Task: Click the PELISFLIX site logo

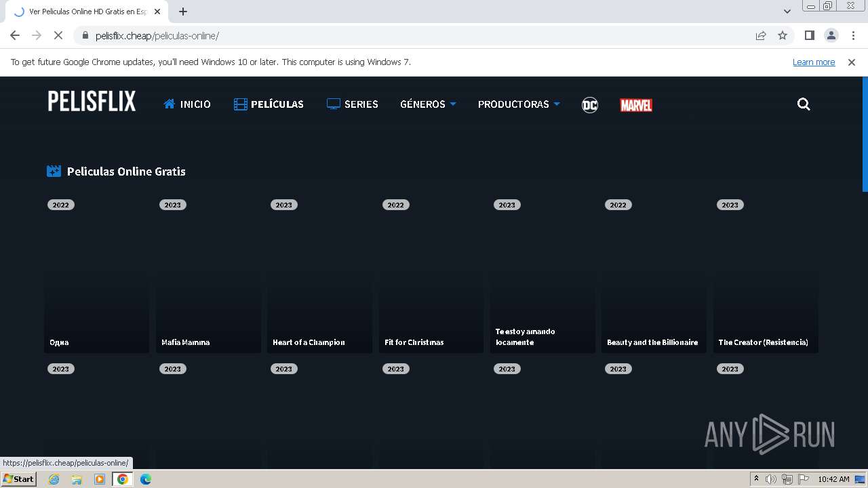Action: click(x=92, y=102)
